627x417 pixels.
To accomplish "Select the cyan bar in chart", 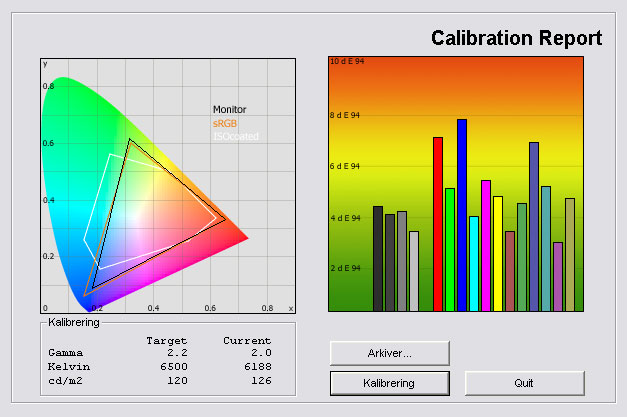I will pos(474,263).
